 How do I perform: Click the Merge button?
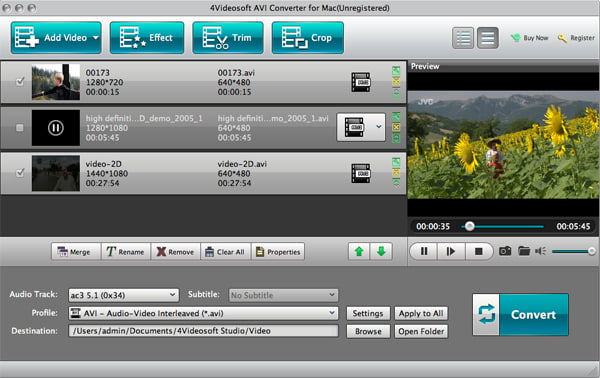pos(76,252)
